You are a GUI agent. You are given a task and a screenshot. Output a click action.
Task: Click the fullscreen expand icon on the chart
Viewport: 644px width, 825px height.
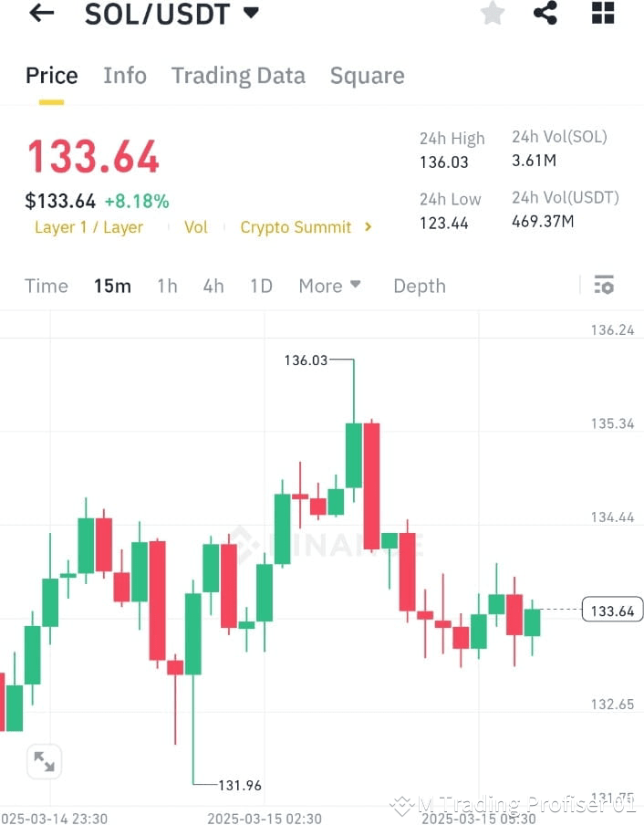pyautogui.click(x=44, y=761)
